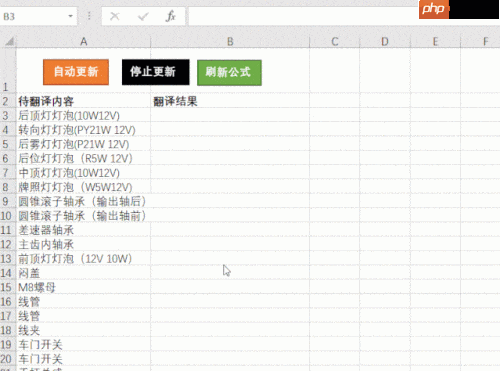Select column B header
Screen dimensions: 500x371
tap(230, 42)
